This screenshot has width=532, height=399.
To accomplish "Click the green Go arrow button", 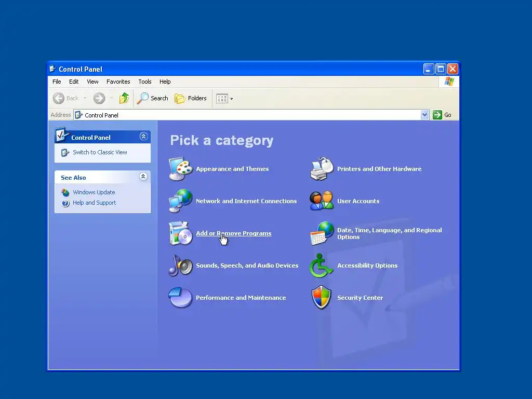I will [x=437, y=115].
